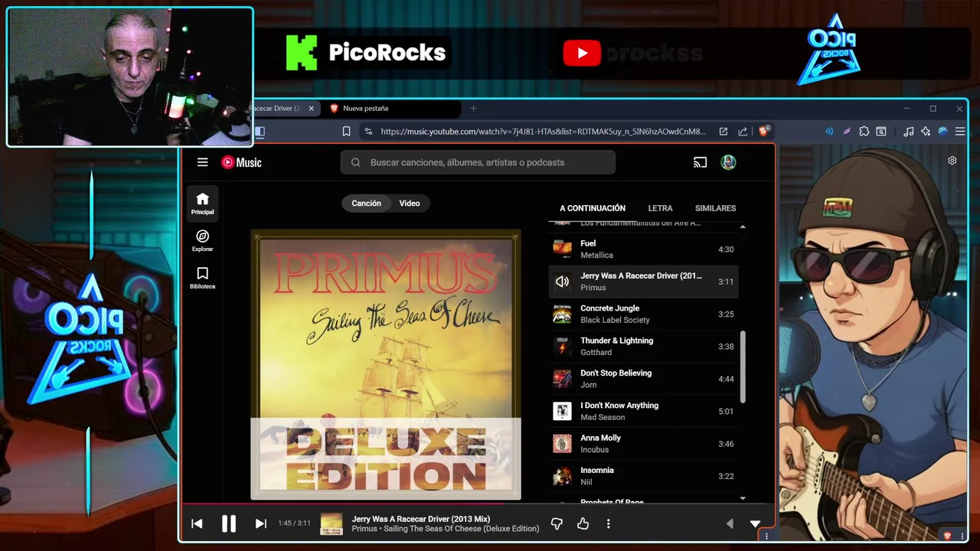
Task: Open the account avatar menu
Action: 728,162
